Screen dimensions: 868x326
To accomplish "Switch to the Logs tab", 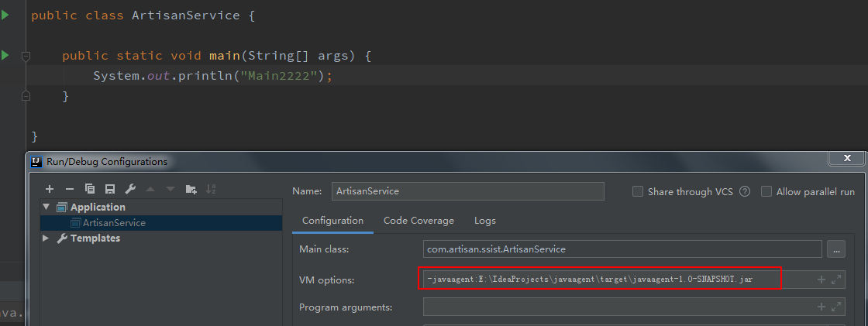I will [x=485, y=220].
